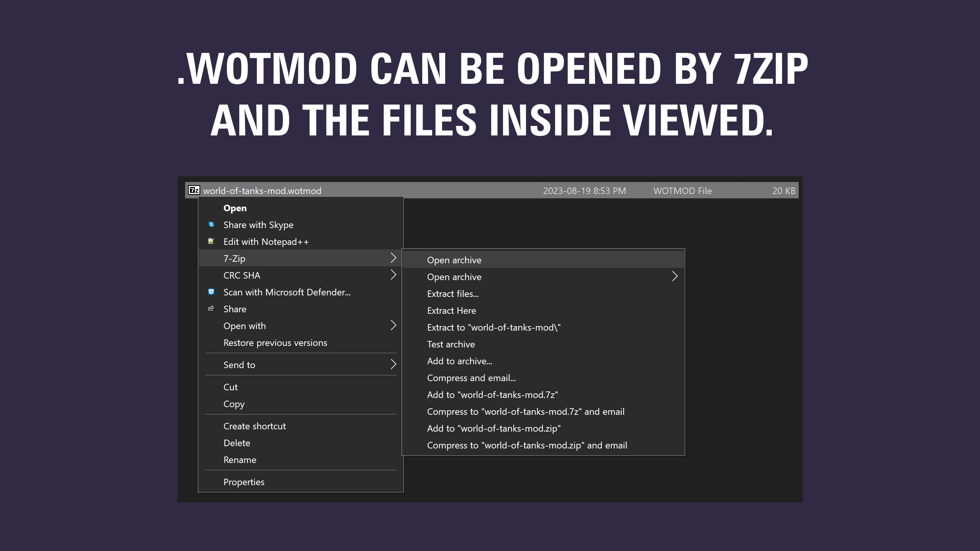This screenshot has width=980, height=551.
Task: Select Test archive from 7-Zip submenu
Action: pyautogui.click(x=451, y=344)
